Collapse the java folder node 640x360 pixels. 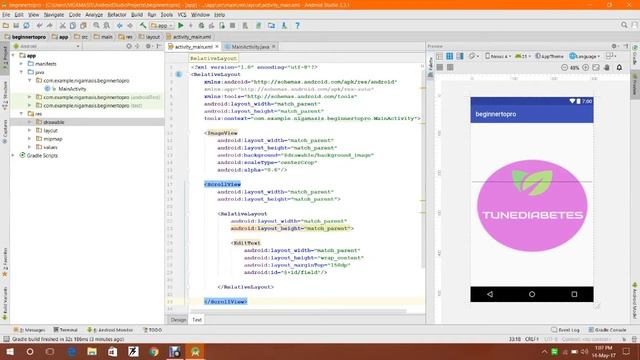tap(22, 72)
